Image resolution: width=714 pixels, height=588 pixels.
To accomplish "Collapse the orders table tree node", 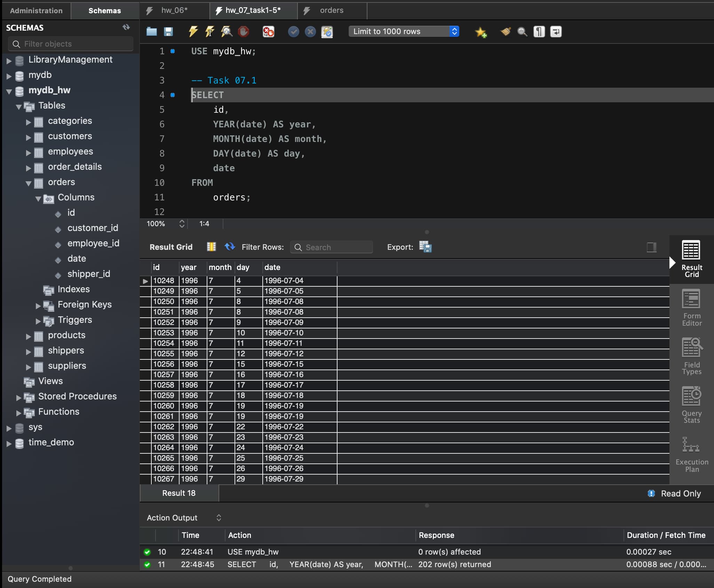I will click(x=29, y=183).
